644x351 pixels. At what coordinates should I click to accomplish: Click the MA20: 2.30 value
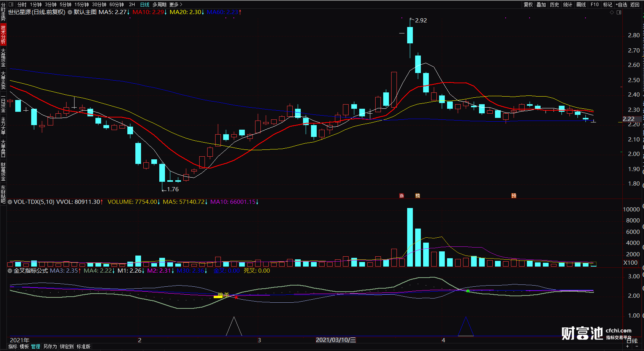pyautogui.click(x=186, y=12)
